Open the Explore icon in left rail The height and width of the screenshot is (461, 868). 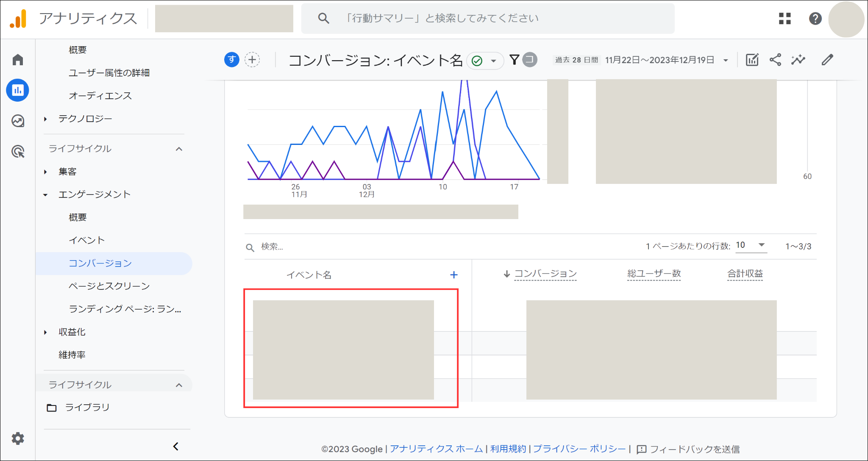(x=18, y=121)
